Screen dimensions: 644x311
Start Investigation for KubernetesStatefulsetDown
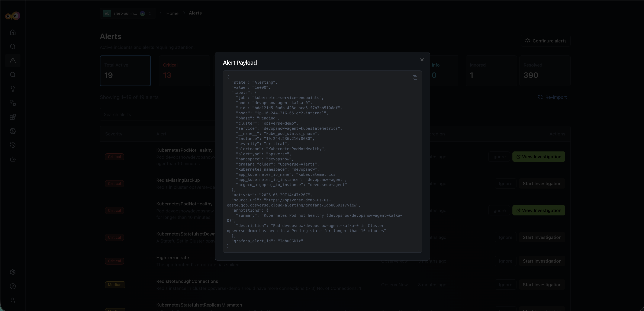pyautogui.click(x=542, y=237)
